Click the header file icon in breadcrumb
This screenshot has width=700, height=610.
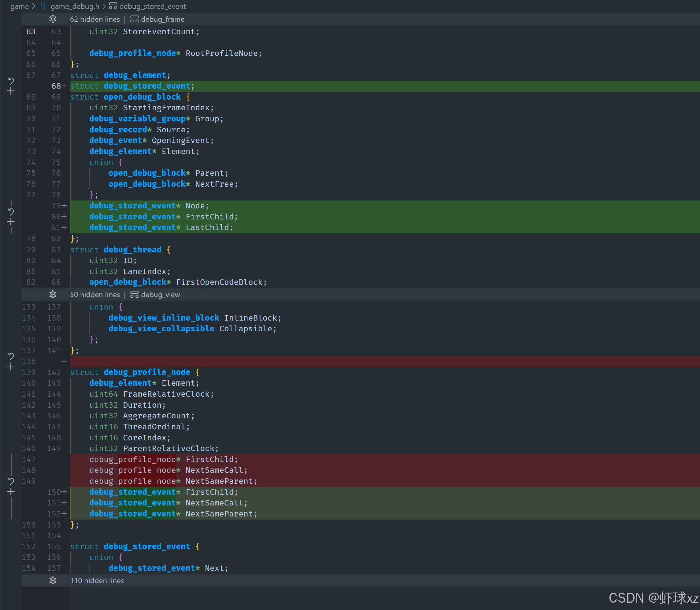tap(43, 6)
